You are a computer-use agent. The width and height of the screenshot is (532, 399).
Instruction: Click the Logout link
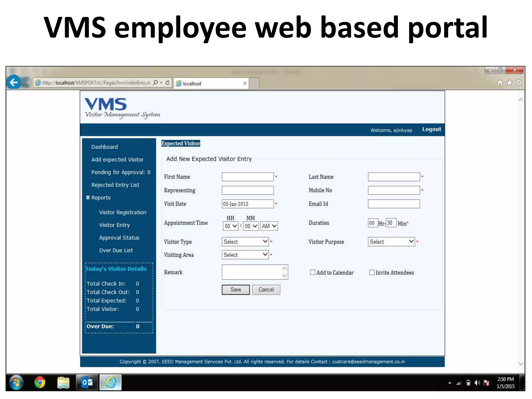click(x=432, y=129)
